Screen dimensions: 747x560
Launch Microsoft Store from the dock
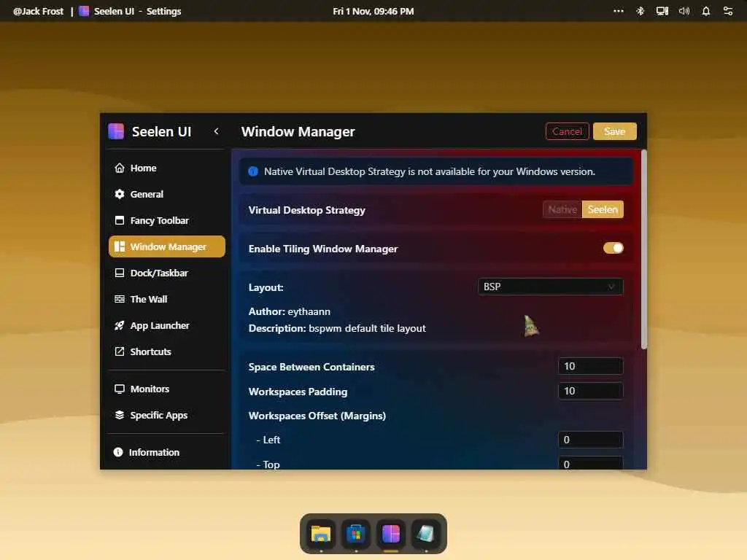point(356,534)
